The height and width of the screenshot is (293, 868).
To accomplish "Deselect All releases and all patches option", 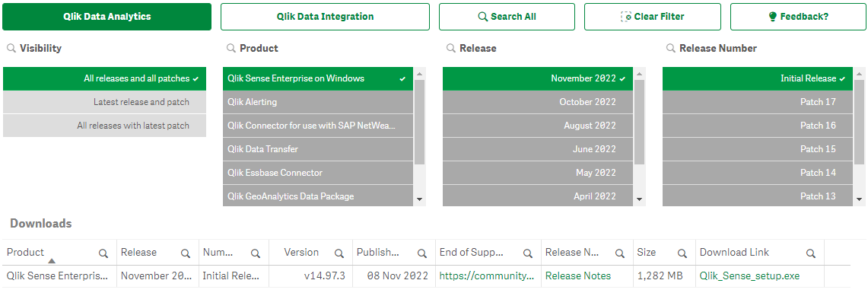I will click(x=105, y=78).
